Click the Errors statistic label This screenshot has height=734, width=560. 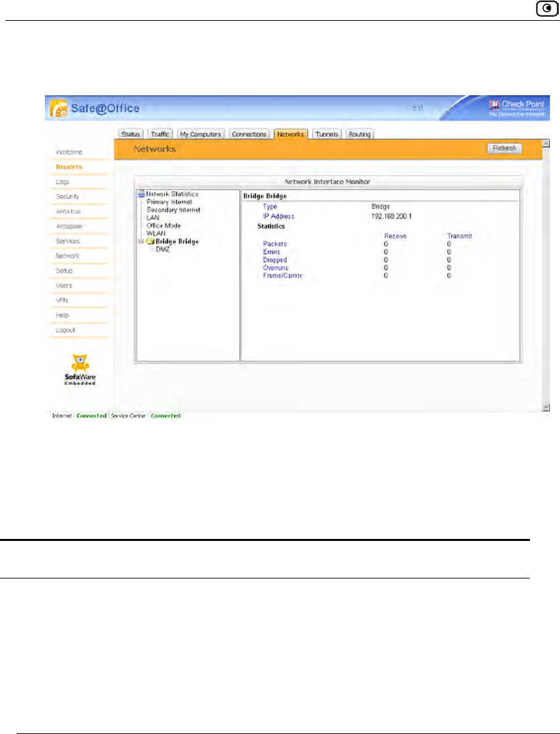tap(271, 252)
